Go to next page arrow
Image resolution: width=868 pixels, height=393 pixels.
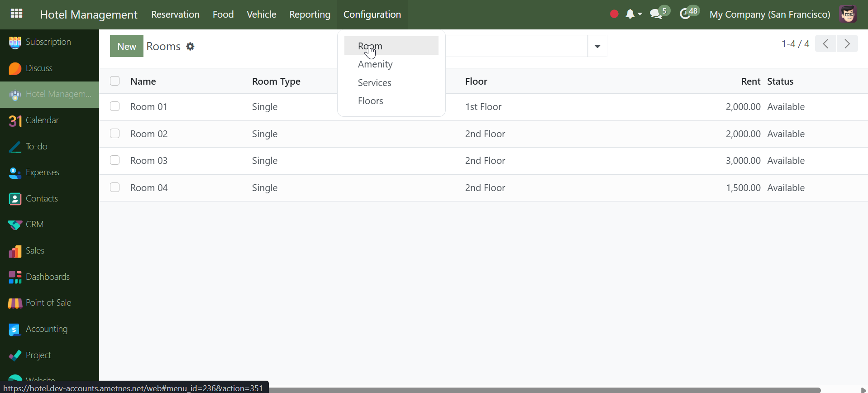(847, 44)
